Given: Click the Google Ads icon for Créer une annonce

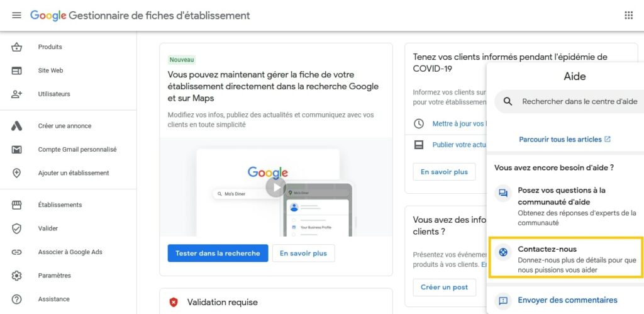Looking at the screenshot, I should click(x=16, y=126).
